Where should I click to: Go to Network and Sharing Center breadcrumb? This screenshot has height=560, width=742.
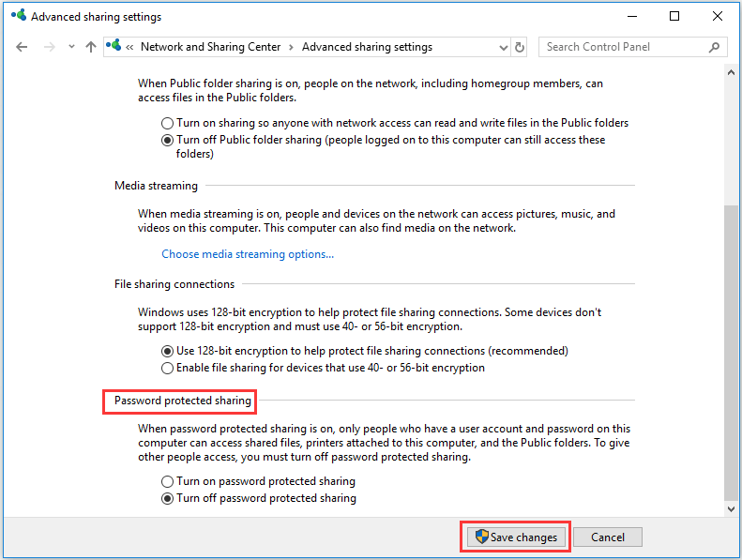(210, 47)
